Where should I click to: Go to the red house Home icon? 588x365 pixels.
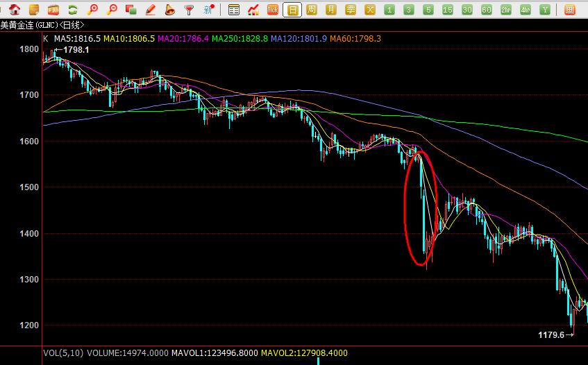[15, 10]
